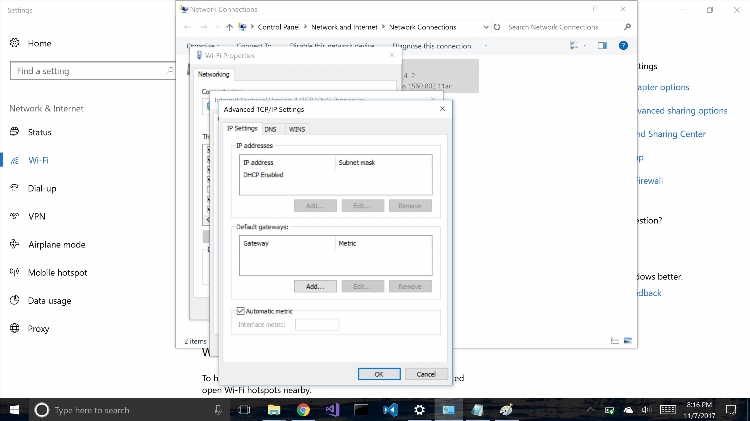This screenshot has height=421, width=750.
Task: Toggle the Automatic metric checkbox
Action: pos(241,311)
